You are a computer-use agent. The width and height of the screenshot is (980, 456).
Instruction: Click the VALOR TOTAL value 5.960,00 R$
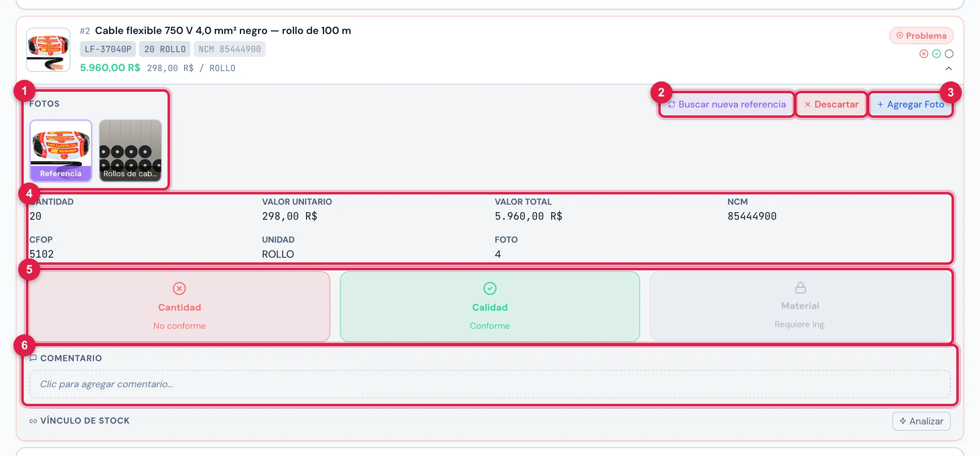tap(529, 216)
